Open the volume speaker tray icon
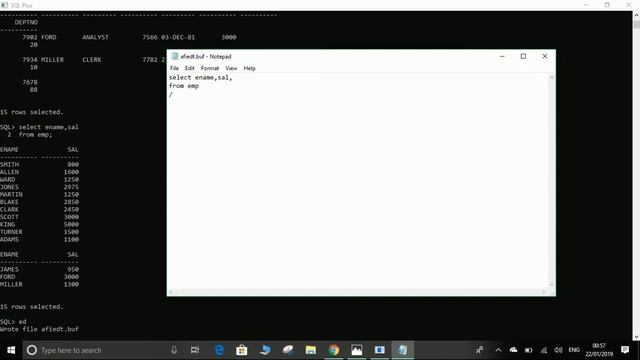 pos(558,350)
